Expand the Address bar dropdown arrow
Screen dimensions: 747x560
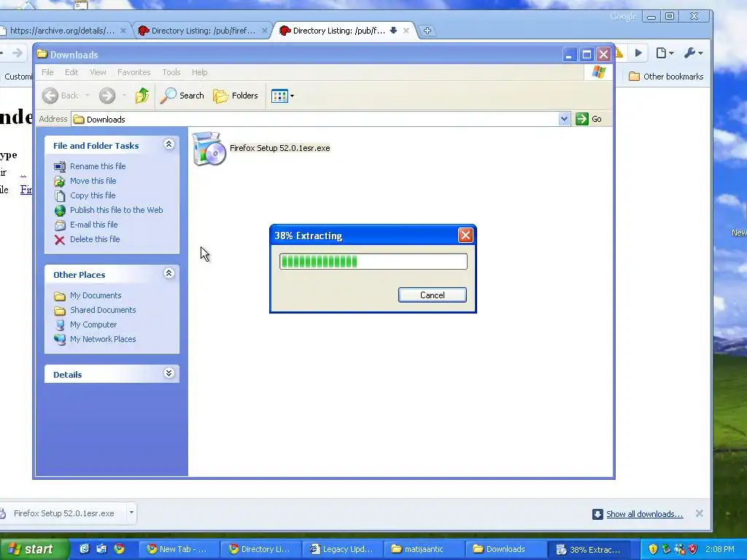(x=564, y=119)
